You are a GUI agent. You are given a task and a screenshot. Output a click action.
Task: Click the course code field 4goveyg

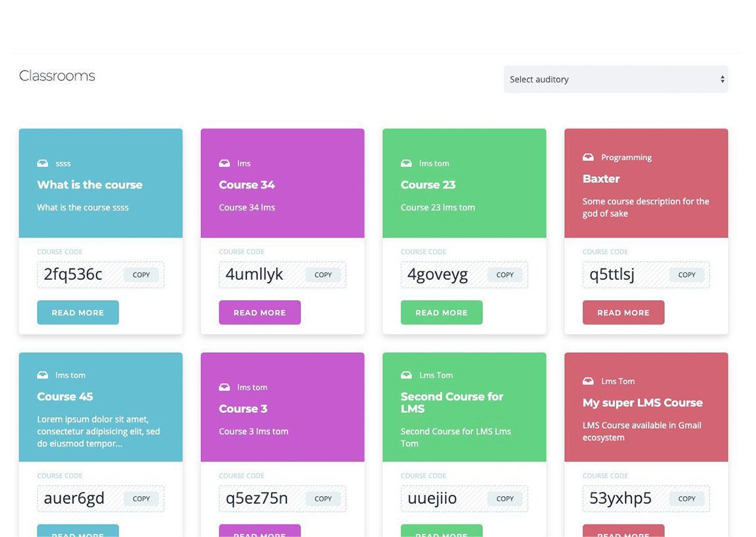click(x=438, y=274)
